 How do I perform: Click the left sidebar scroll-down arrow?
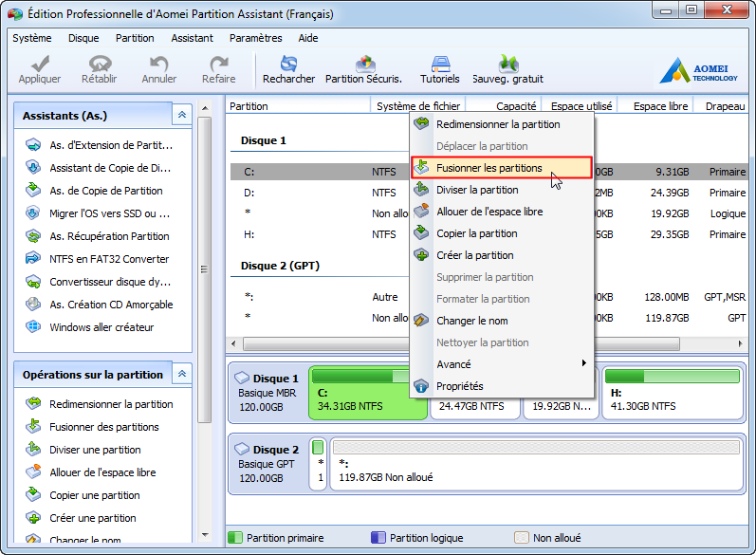point(205,535)
